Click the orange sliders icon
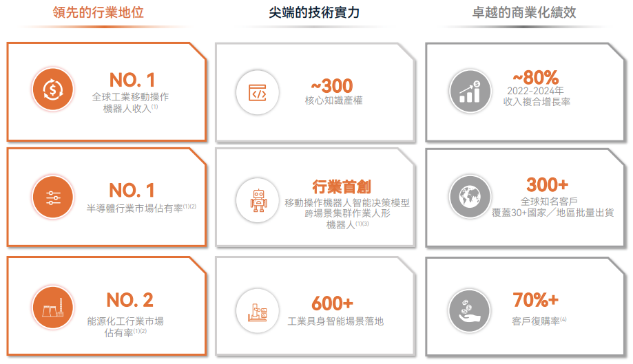 (x=53, y=197)
